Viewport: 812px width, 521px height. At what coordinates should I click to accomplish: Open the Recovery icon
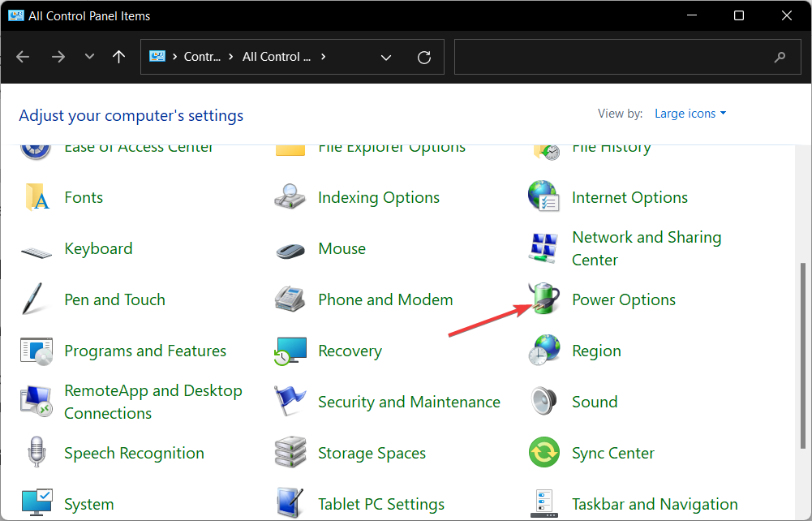[290, 351]
